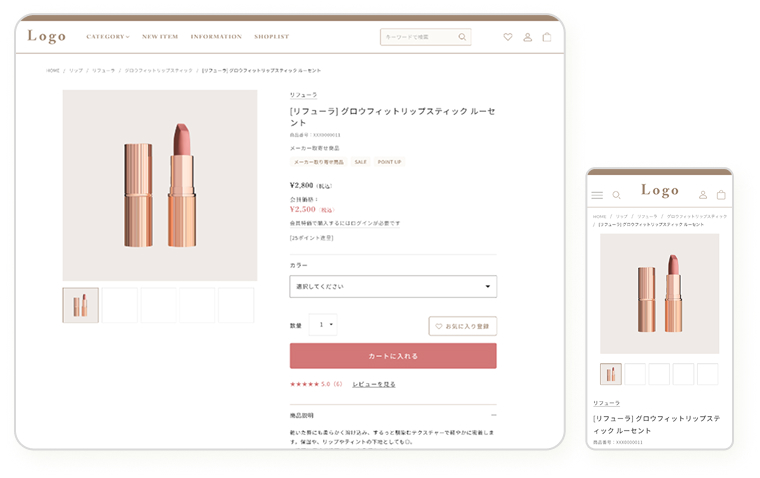Click the カートに入れる button

click(x=393, y=356)
